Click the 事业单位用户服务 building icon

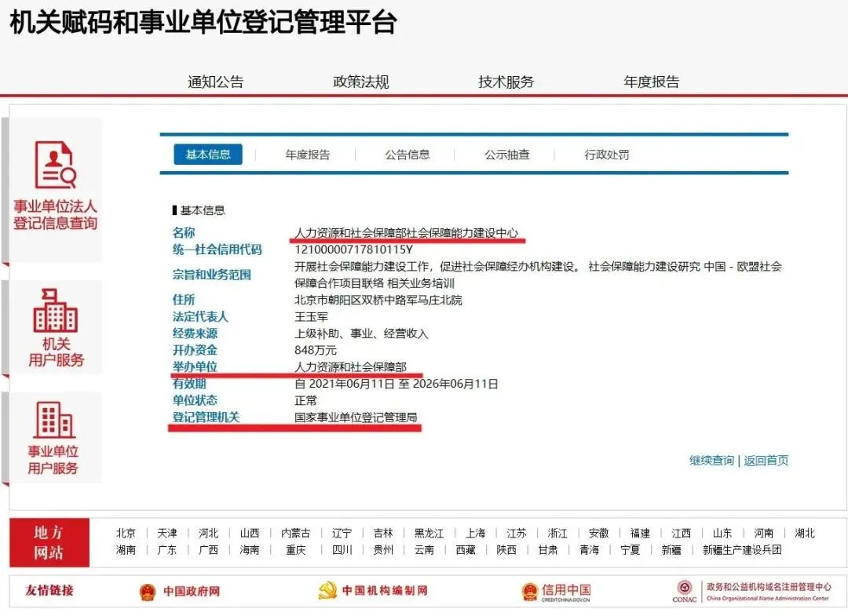tap(54, 420)
